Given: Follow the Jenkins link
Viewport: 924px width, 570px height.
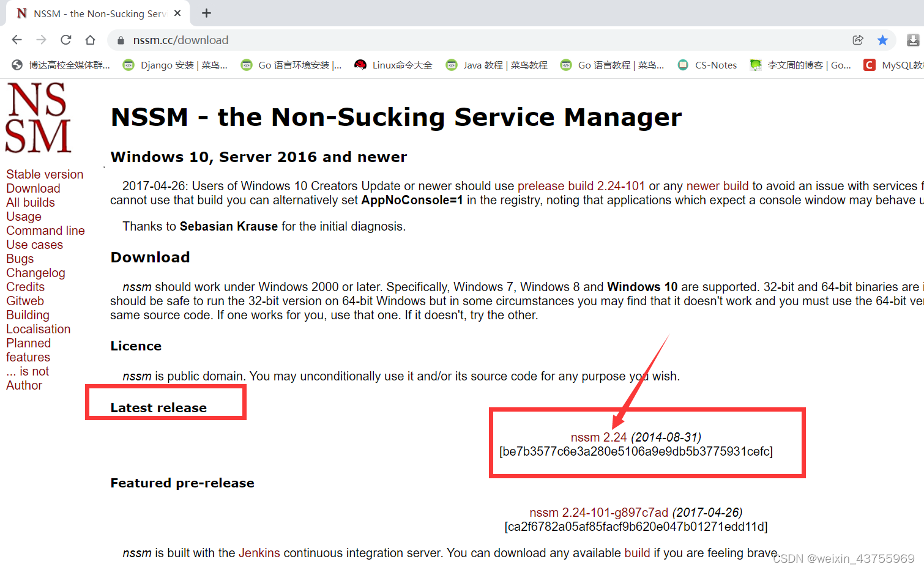Looking at the screenshot, I should (x=259, y=553).
